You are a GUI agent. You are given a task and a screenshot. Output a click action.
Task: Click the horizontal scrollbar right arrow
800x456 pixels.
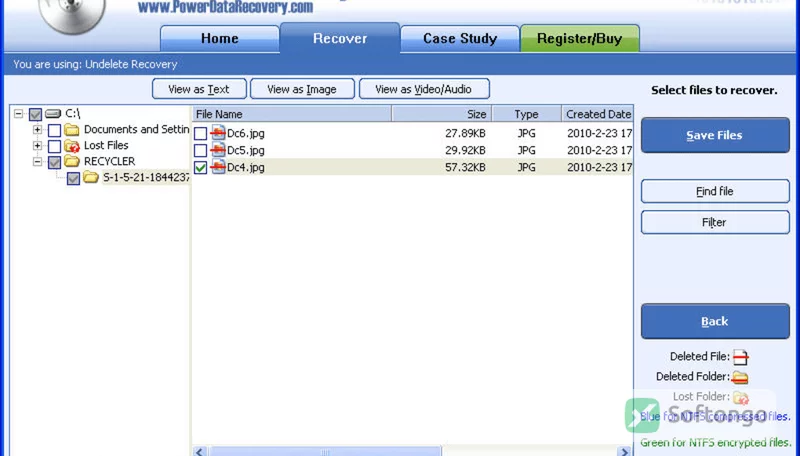coord(623,451)
